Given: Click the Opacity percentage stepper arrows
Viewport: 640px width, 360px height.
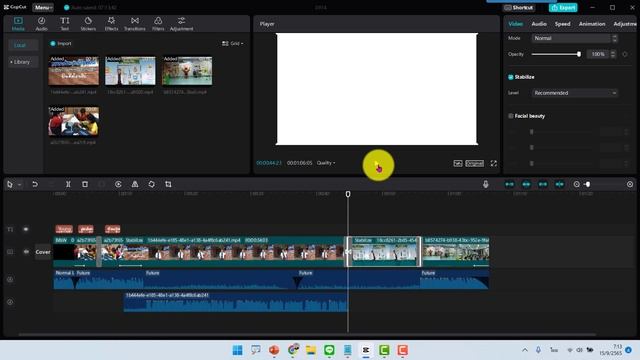Looking at the screenshot, I should point(613,54).
